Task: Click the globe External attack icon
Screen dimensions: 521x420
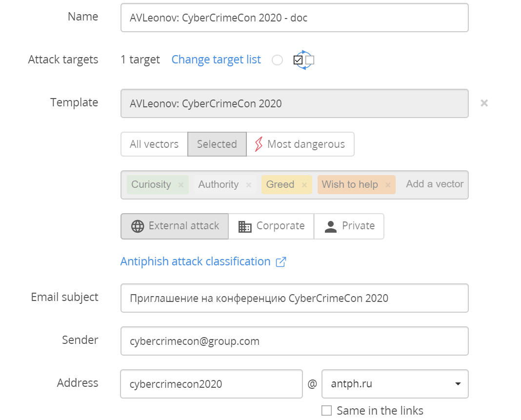Action: (x=138, y=226)
